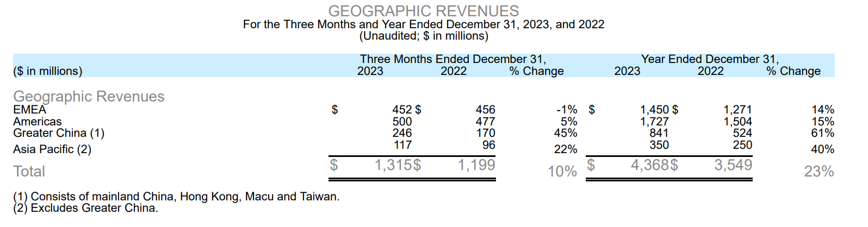Click the "Greater China (1)" row label
Viewport: 868px width, 227px height.
pos(59,133)
